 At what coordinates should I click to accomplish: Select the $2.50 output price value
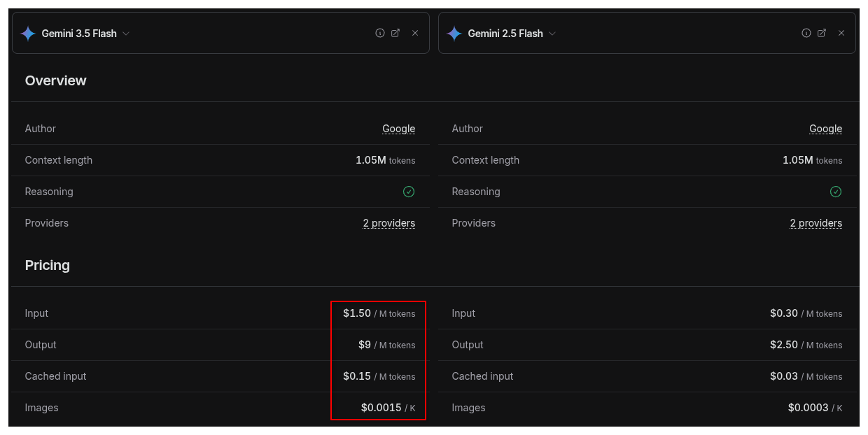[784, 345]
